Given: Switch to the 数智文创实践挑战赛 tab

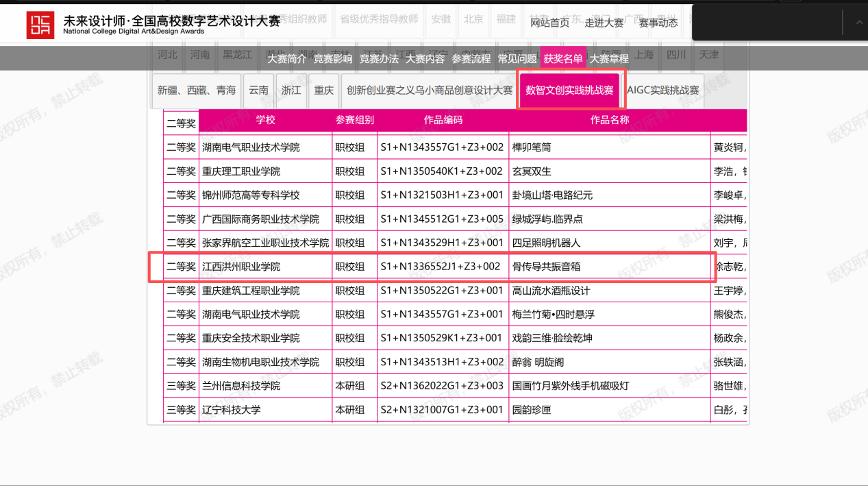Looking at the screenshot, I should [569, 90].
